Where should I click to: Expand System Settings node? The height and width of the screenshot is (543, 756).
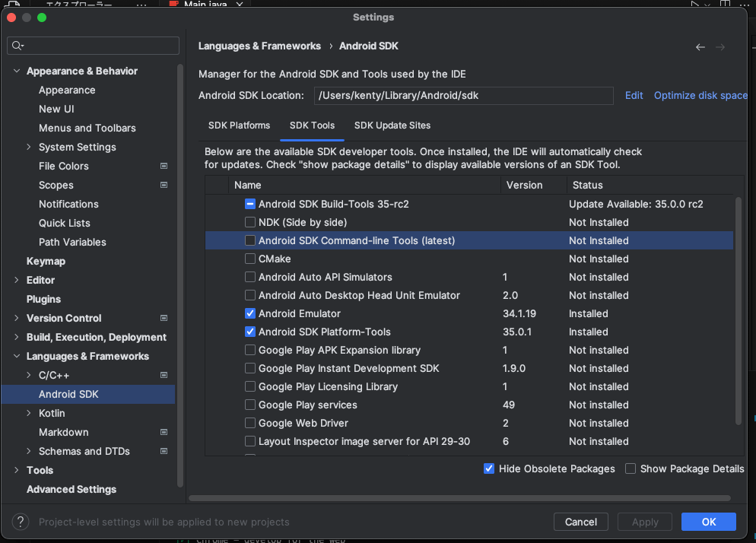tap(28, 147)
